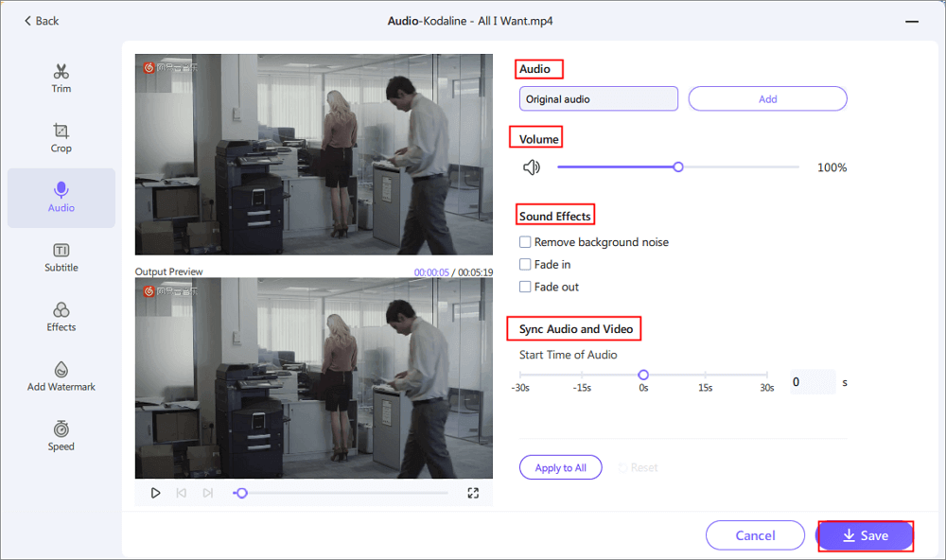Click the 00:00:05 current time
The image size is (946, 560).
[x=431, y=272]
